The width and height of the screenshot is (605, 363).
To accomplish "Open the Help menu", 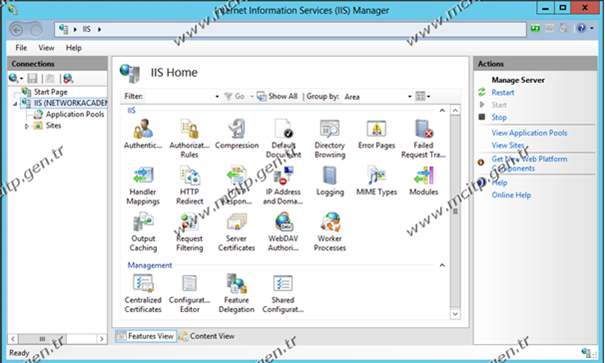I will click(x=74, y=48).
